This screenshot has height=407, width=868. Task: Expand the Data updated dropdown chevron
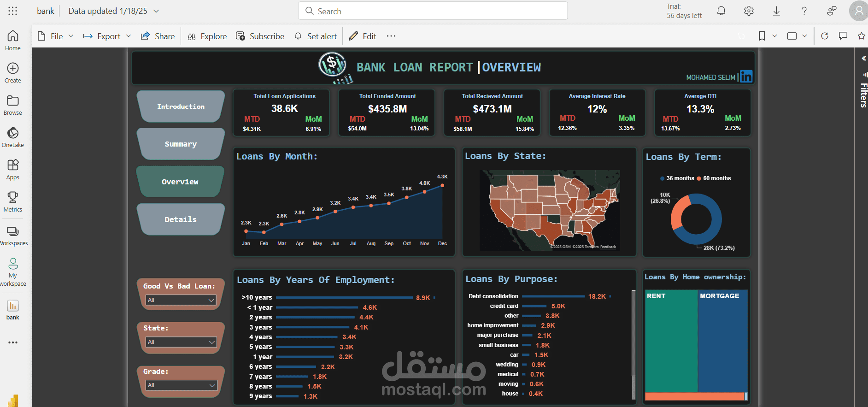pos(156,11)
